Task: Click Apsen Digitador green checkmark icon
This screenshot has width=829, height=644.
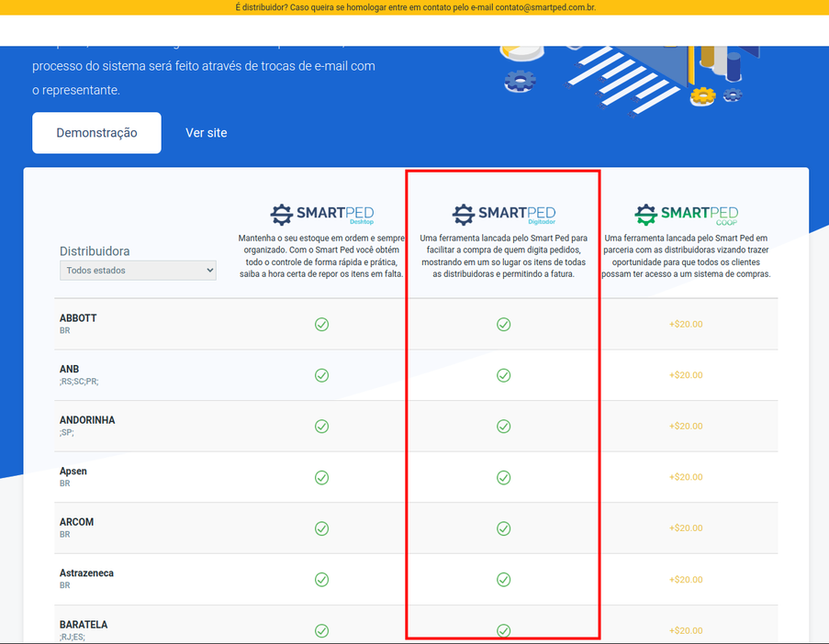Action: tap(503, 478)
